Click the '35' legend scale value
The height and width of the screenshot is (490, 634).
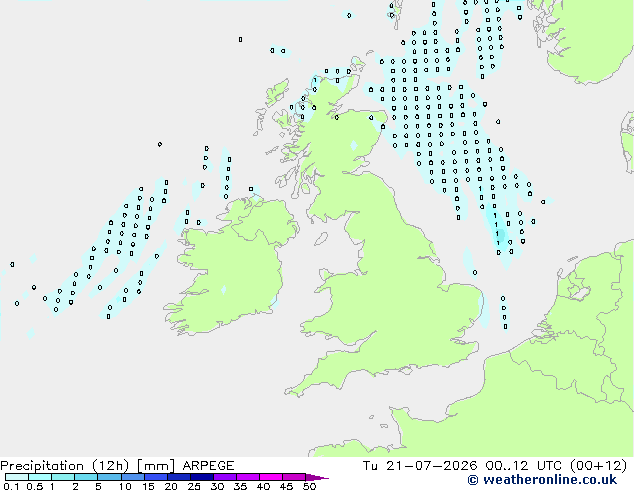point(240,486)
